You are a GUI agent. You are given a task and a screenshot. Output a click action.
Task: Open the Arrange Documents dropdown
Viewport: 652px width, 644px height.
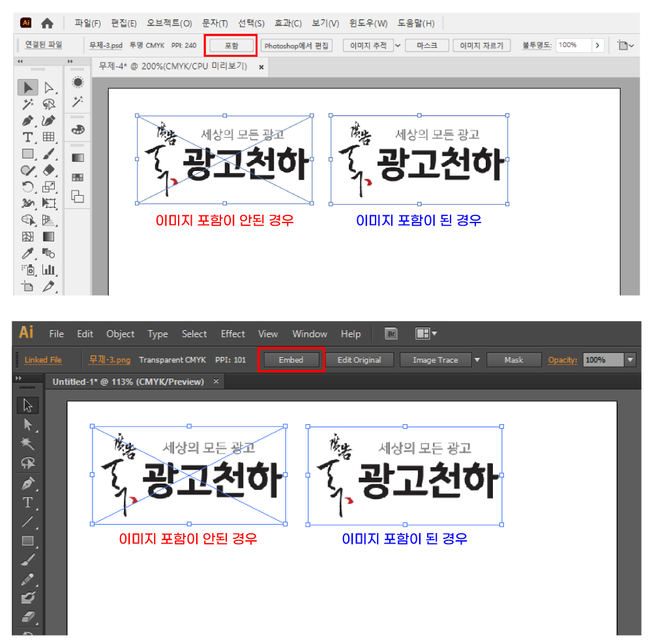(426, 333)
